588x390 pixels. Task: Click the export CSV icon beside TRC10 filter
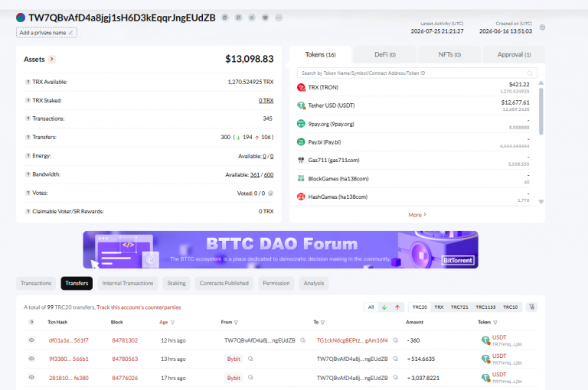point(531,307)
